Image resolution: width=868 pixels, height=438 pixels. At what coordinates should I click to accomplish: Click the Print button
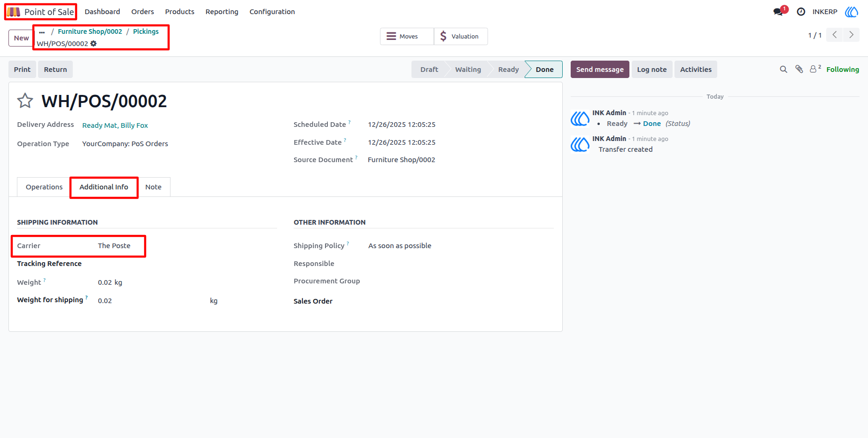click(x=22, y=70)
